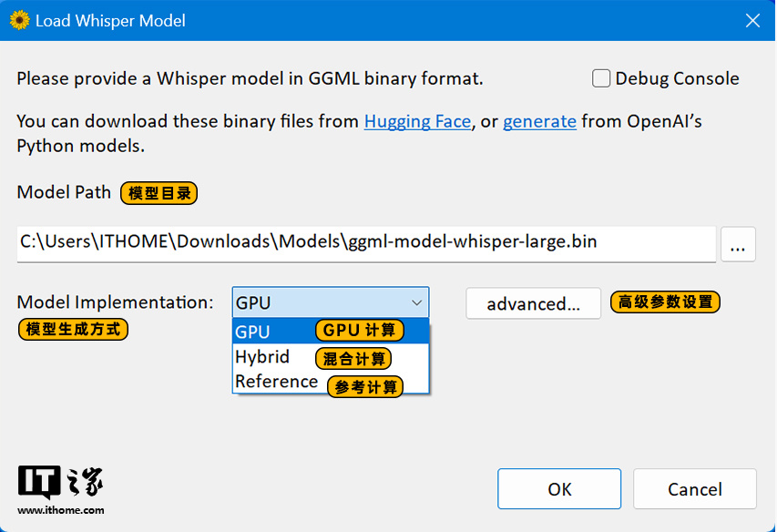Screen dimensions: 777x532
Task: Click the 模型目录 badge beside Model Path
Action: click(x=158, y=193)
